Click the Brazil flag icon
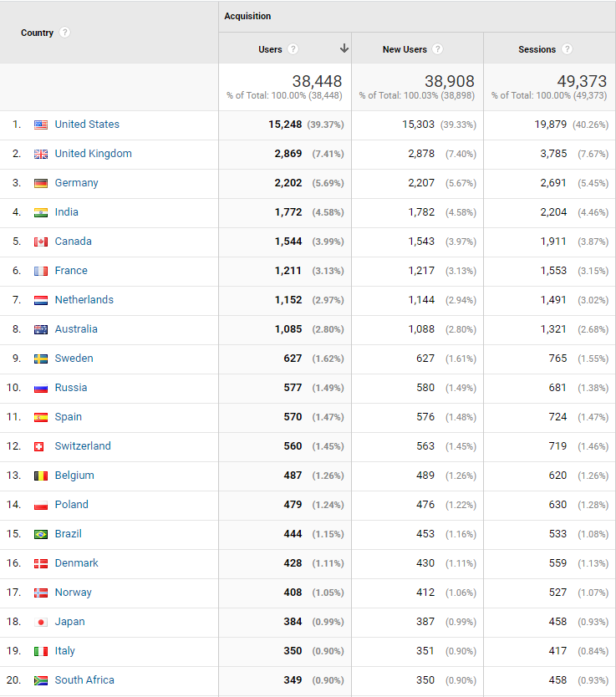 41,534
